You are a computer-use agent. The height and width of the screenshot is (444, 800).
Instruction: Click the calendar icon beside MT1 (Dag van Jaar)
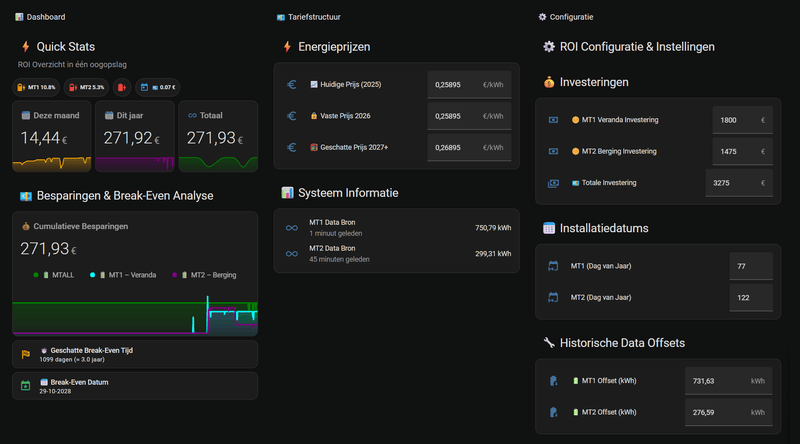click(552, 267)
